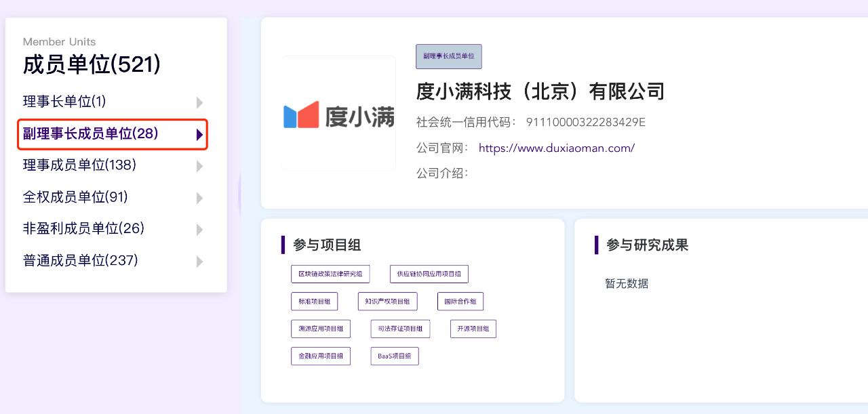868x414 pixels.
Task: Open the 开源项目组 tag
Action: click(473, 329)
